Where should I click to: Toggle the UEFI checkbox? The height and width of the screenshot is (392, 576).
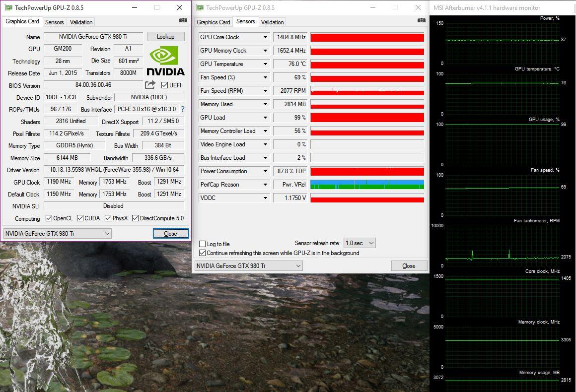point(164,85)
